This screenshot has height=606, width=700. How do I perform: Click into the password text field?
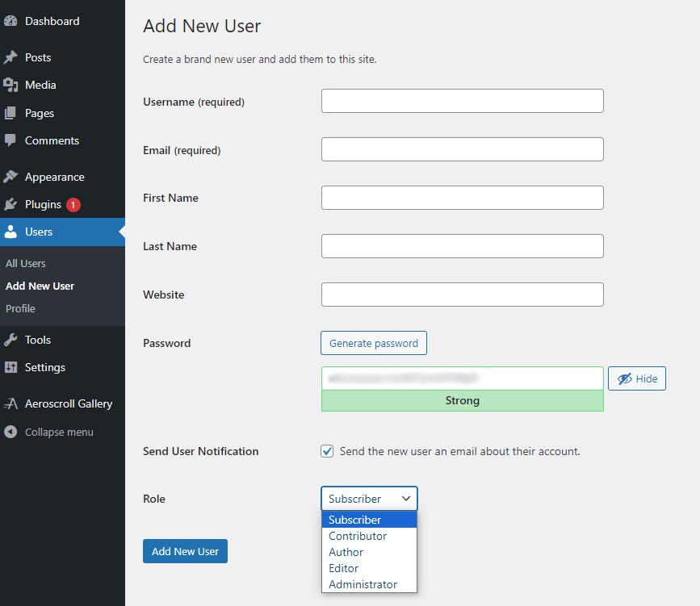[463, 378]
